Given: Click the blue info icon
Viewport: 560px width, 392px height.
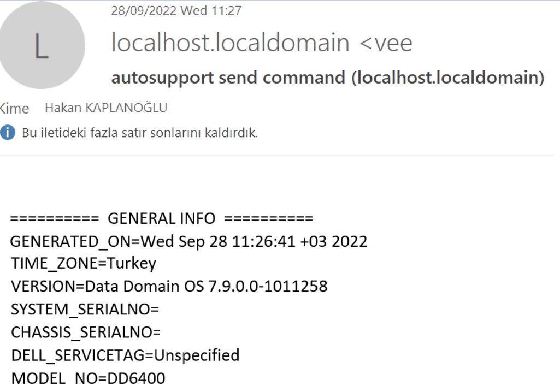Looking at the screenshot, I should click(x=8, y=133).
